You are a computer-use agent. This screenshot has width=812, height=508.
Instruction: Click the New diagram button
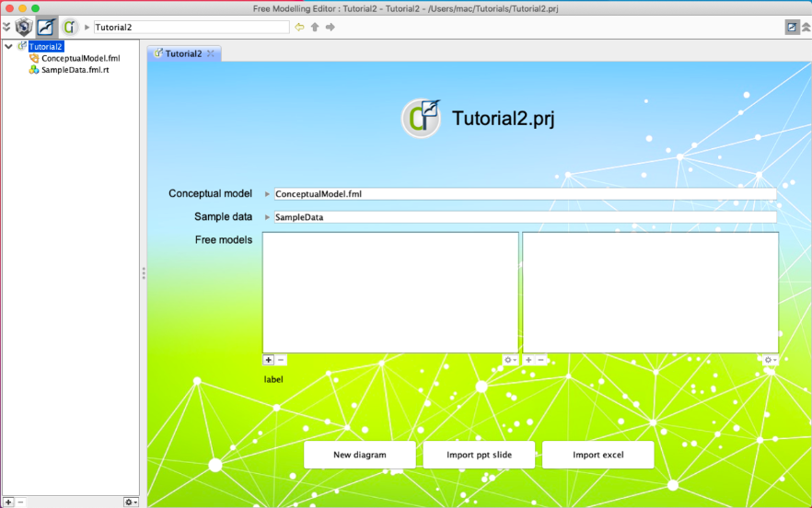click(x=360, y=455)
